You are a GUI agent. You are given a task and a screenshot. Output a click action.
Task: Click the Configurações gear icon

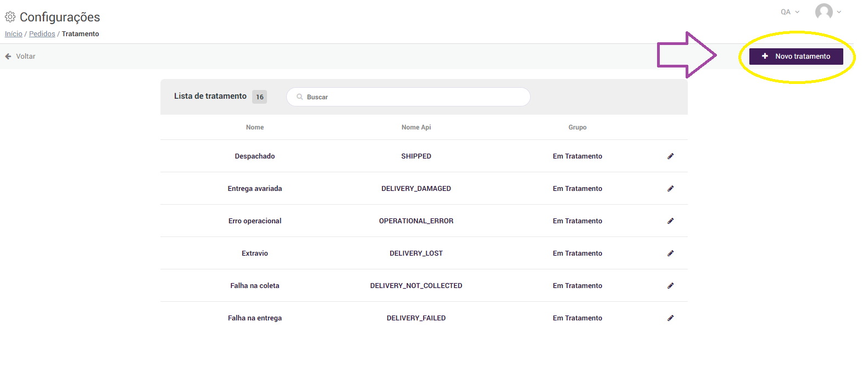tap(10, 17)
